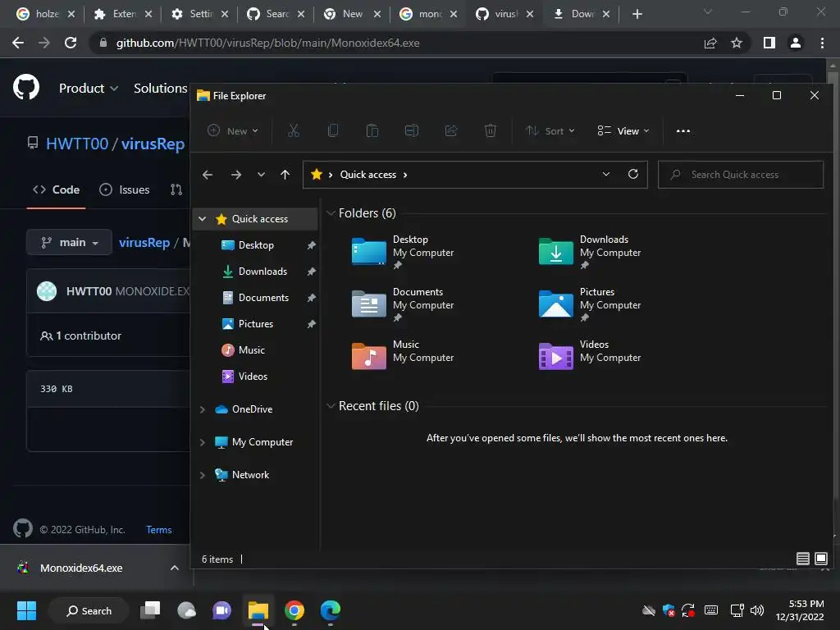Open the Music folder tile
The width and height of the screenshot is (840, 630).
pyautogui.click(x=403, y=357)
